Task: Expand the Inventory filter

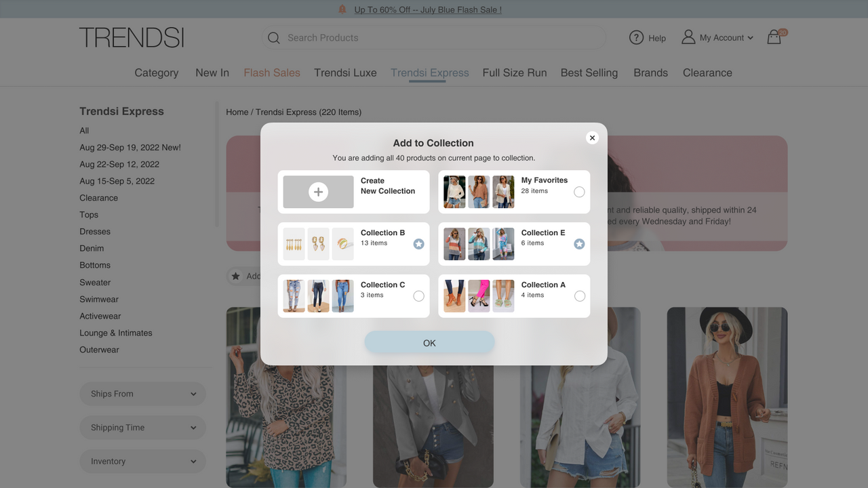Action: [x=142, y=462]
